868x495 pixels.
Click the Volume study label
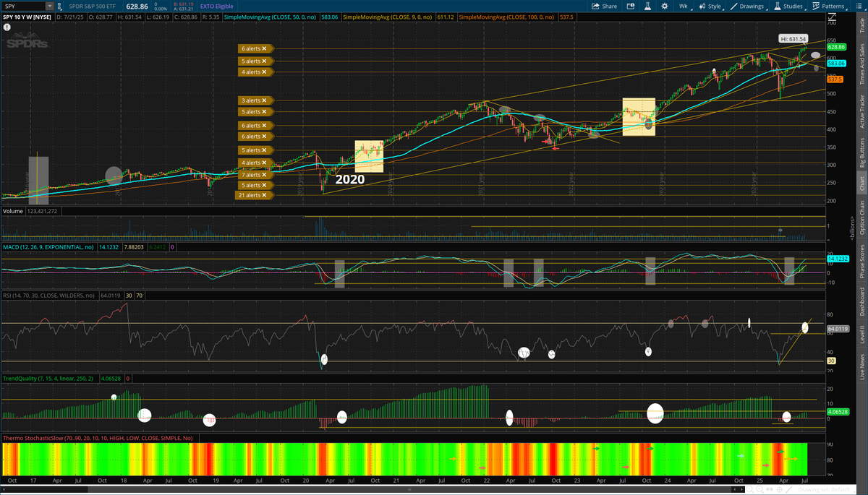[x=13, y=212]
